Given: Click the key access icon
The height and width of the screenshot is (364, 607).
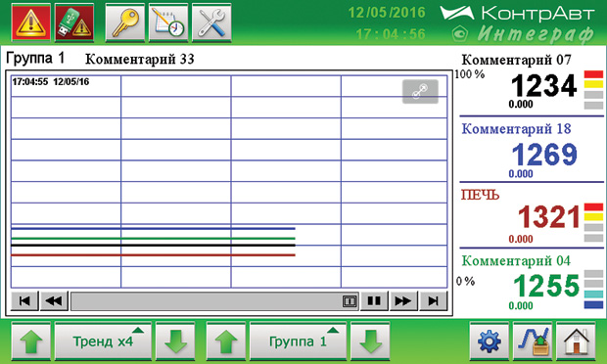Looking at the screenshot, I should coord(125,23).
